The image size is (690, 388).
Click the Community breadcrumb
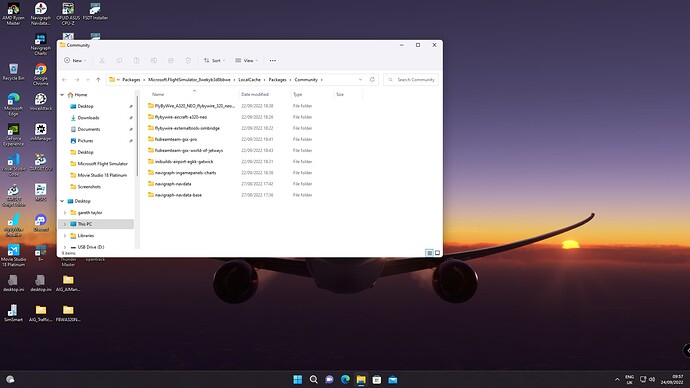306,80
